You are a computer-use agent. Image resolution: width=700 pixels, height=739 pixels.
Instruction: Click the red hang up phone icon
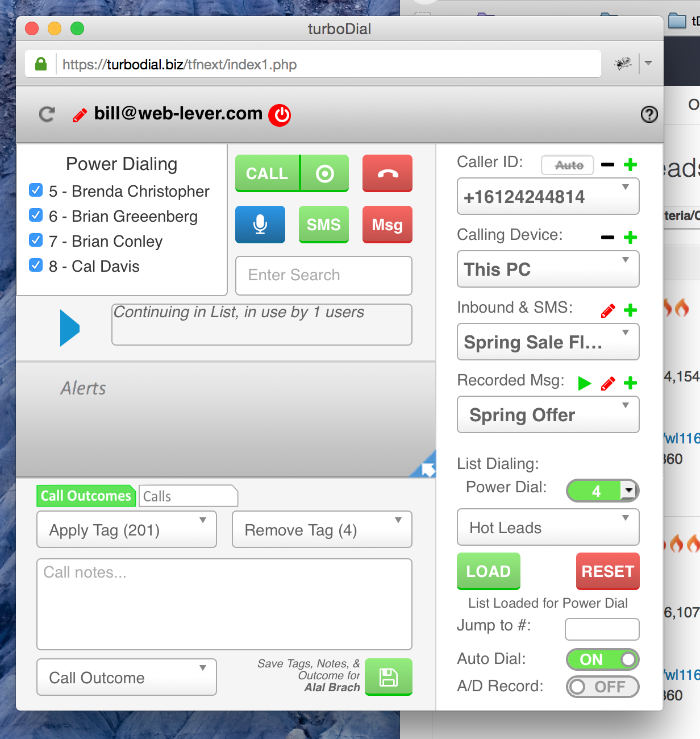[x=388, y=173]
